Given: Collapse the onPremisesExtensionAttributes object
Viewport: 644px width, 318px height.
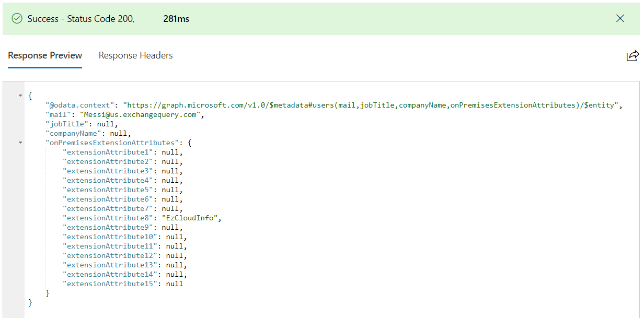Looking at the screenshot, I should [x=20, y=142].
